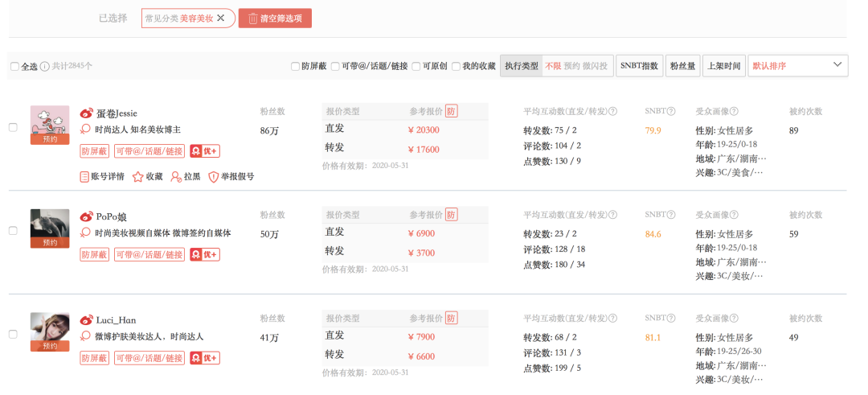
Task: Click the 收藏 star icon
Action: (138, 177)
